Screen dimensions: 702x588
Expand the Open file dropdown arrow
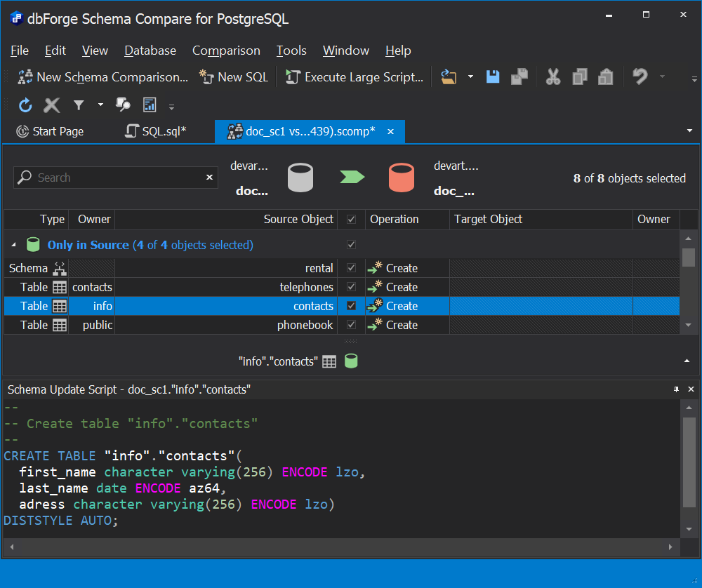(x=470, y=77)
